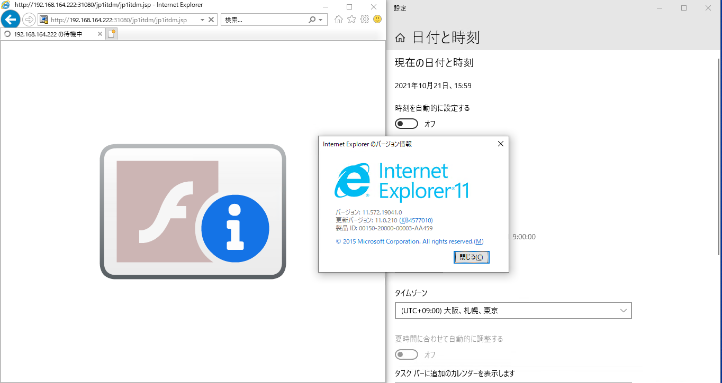
Task: Stop loading with the address bar X
Action: coord(211,20)
